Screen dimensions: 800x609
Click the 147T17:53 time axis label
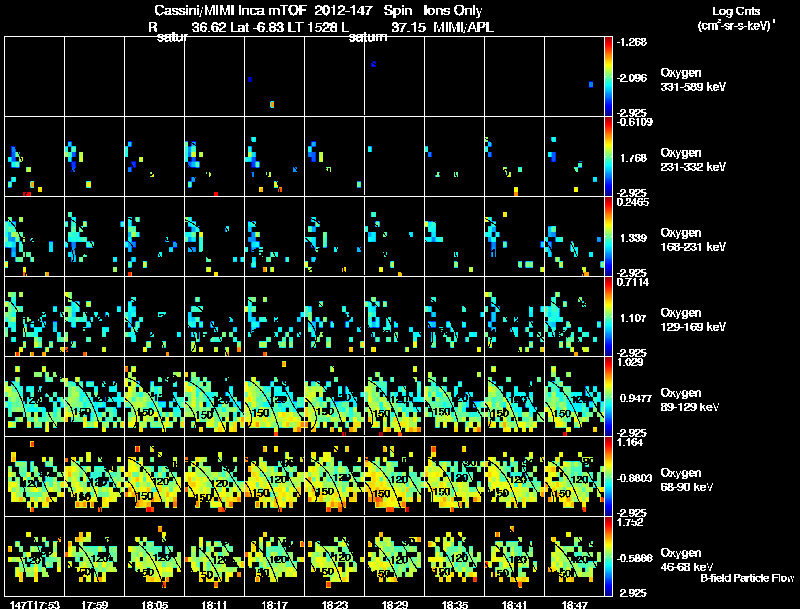[x=35, y=605]
